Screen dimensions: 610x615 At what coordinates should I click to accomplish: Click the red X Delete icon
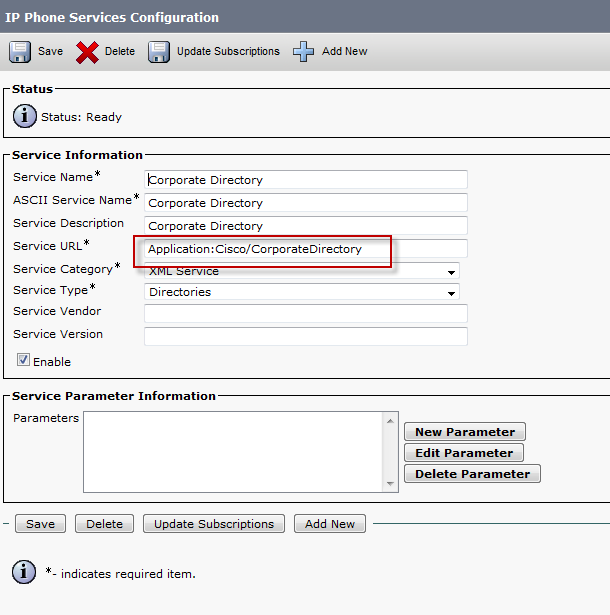click(87, 52)
